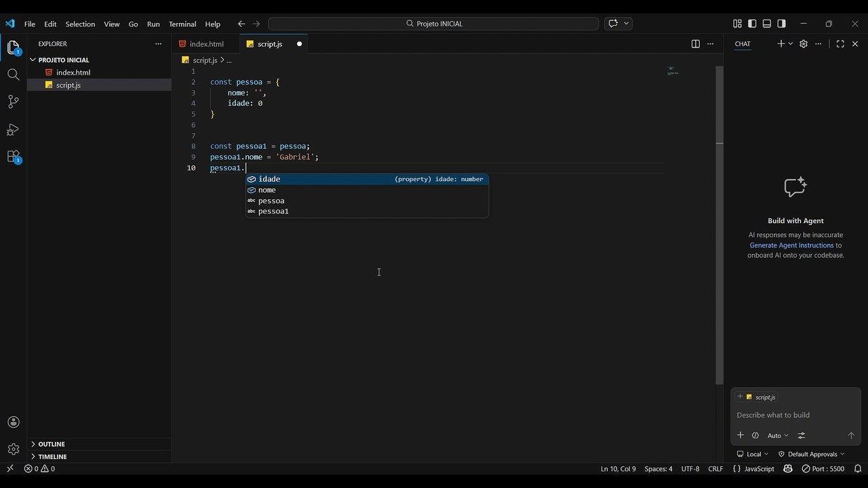Open notifications bell in status bar

coord(858,469)
